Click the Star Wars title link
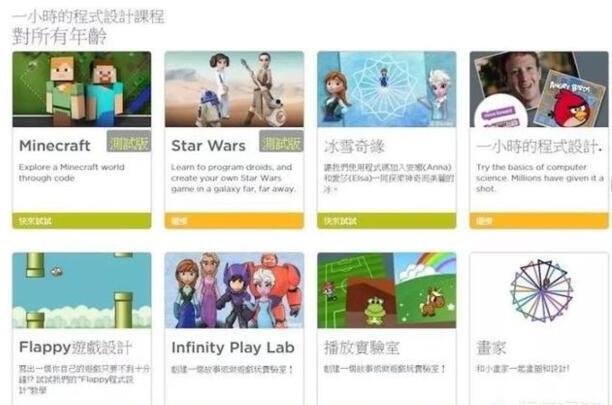This screenshot has height=405, width=612. coord(208,146)
